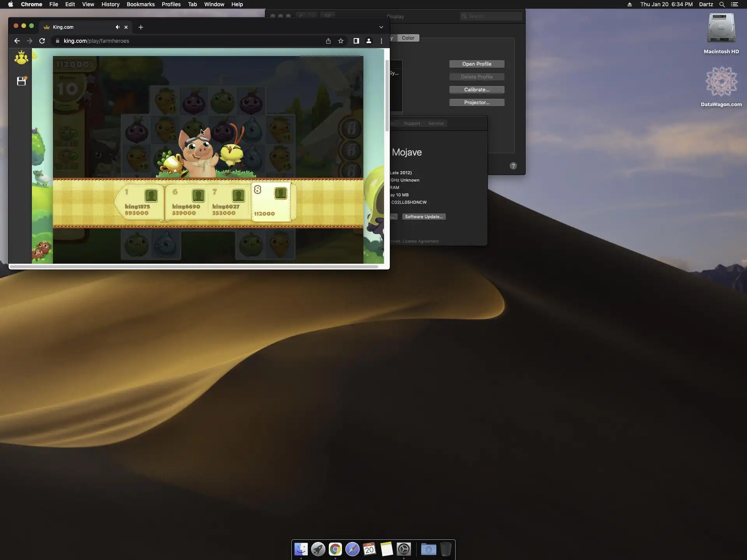Click the Software Update... button
The image size is (747, 560).
424,217
